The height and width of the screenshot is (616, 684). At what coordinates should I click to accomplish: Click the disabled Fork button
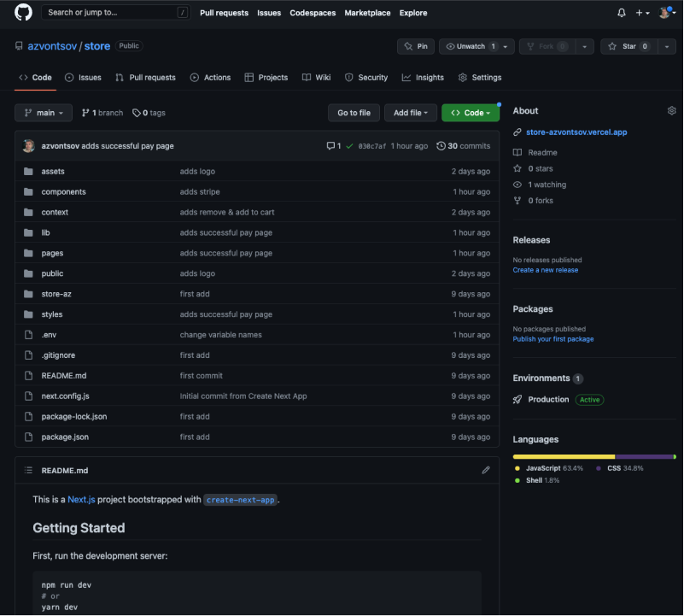click(x=547, y=46)
